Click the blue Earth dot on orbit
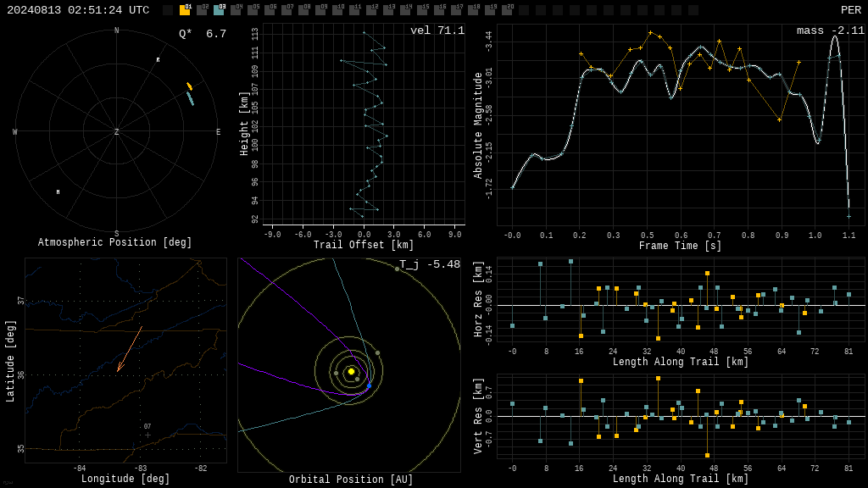Viewport: 868px width, 488px height. [370, 385]
